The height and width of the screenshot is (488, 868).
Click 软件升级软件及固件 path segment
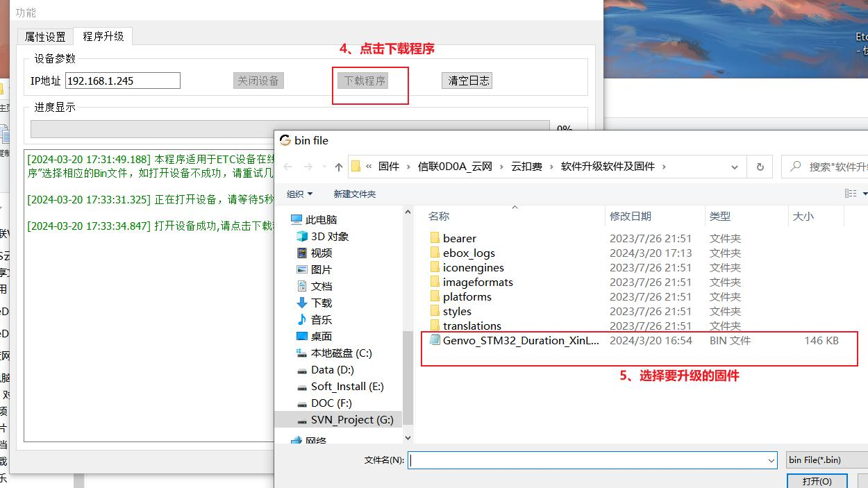tap(608, 167)
